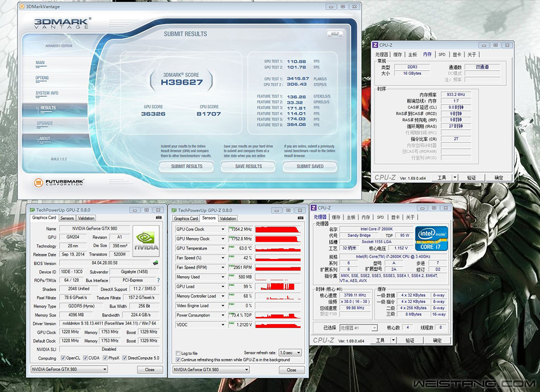
Task: Click the Intel Core i7 badge in CPU-Z
Action: click(431, 238)
